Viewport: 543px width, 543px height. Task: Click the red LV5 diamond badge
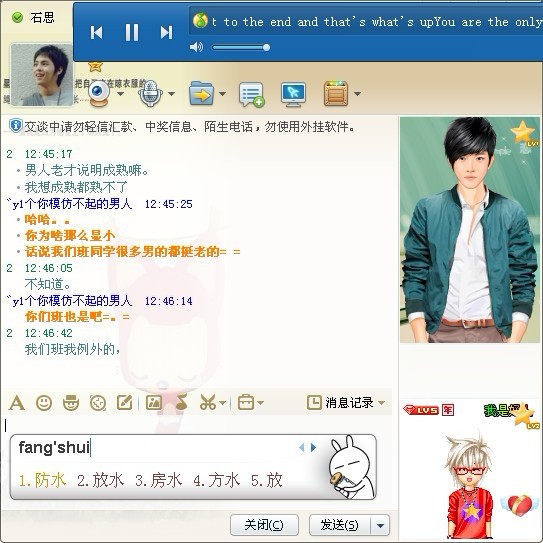(421, 410)
